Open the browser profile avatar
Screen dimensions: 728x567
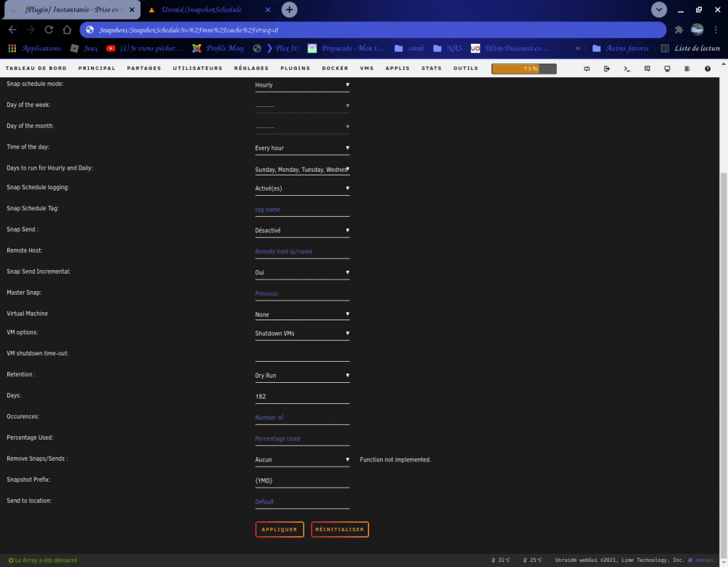point(697,30)
